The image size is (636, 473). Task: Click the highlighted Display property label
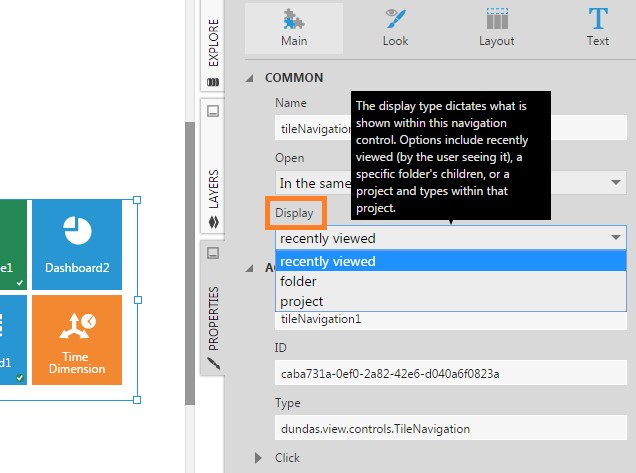tap(296, 213)
